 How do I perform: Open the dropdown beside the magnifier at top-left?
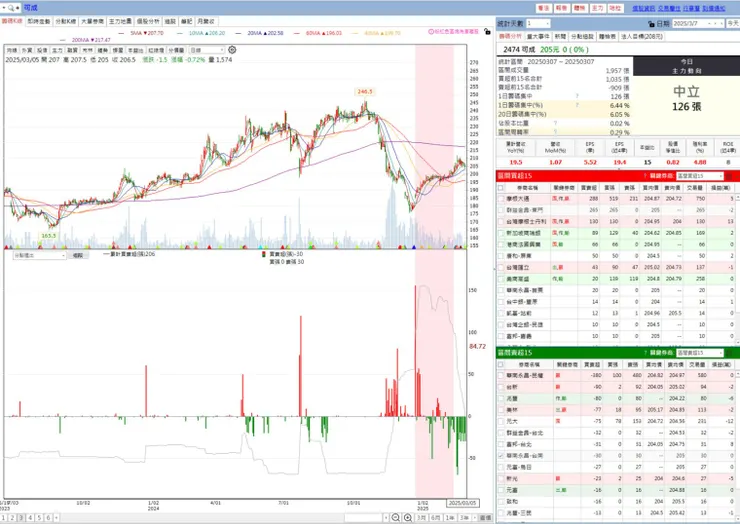coord(4,8)
